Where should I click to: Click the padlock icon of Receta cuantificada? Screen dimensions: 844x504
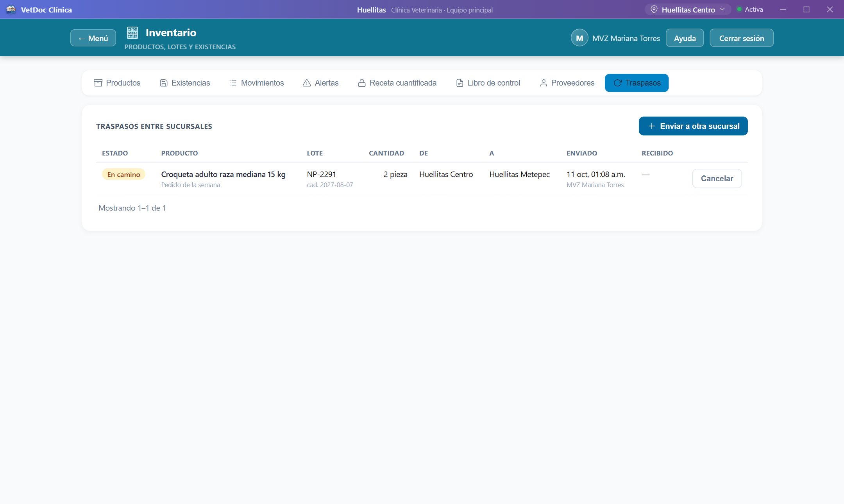click(362, 83)
